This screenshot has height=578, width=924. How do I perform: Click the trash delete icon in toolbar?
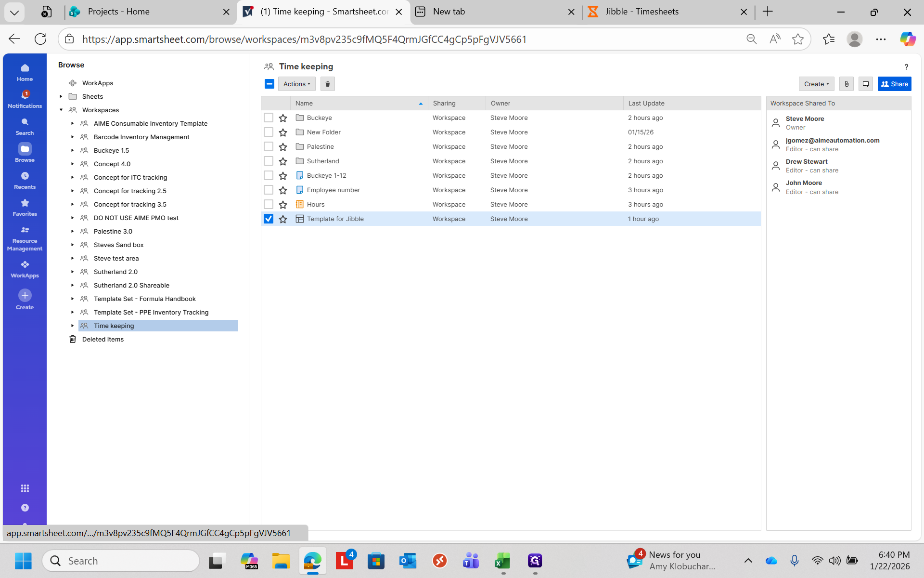coord(327,84)
